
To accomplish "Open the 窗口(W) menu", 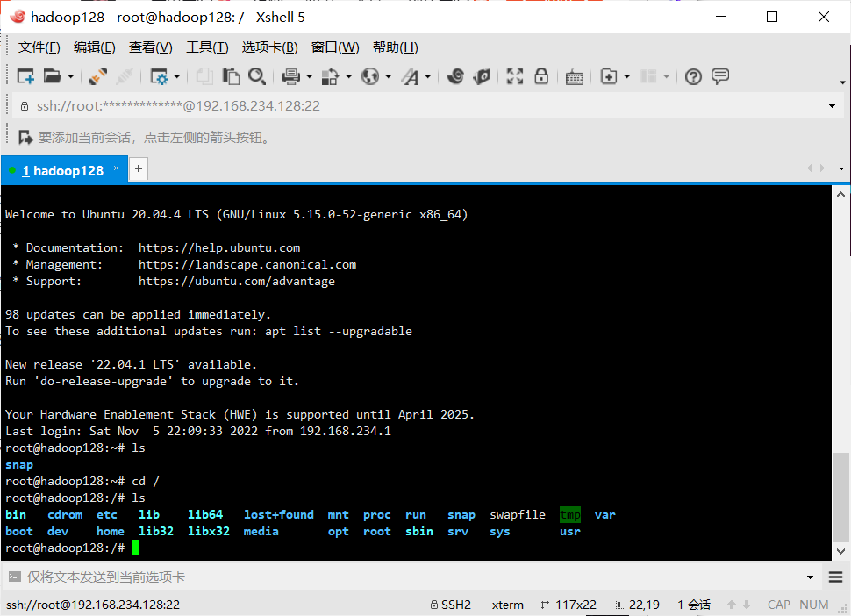I will [335, 47].
